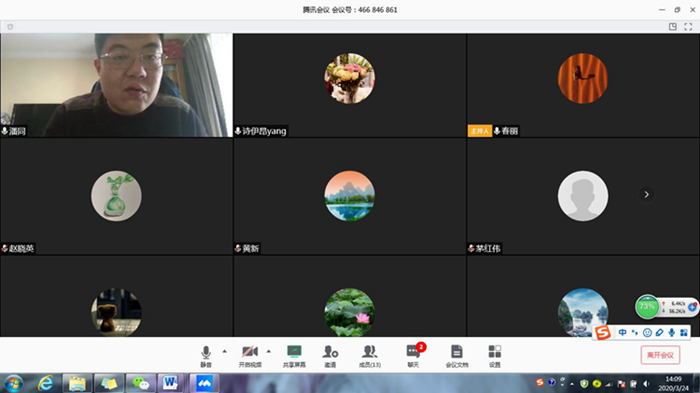Go to next participant page arrow
Viewport: 700px width, 393px height.
point(646,194)
